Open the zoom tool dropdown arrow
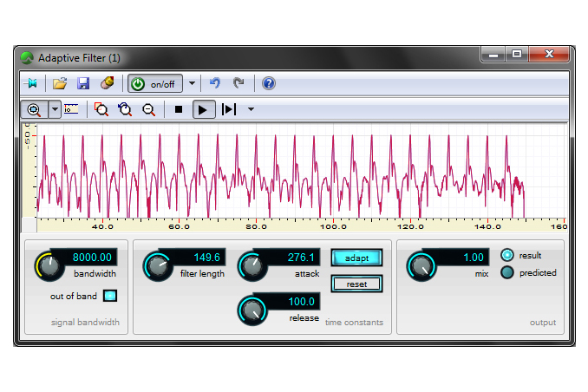The height and width of the screenshot is (392, 588). click(55, 109)
